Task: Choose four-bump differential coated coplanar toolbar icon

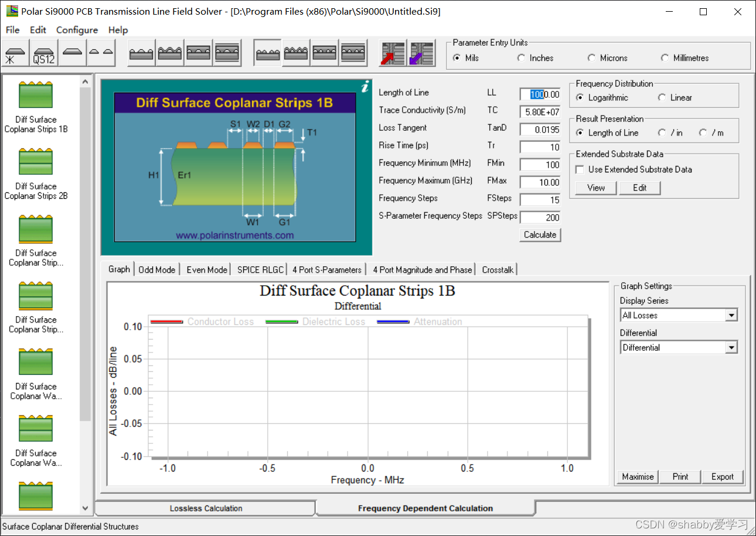Action: tap(296, 53)
